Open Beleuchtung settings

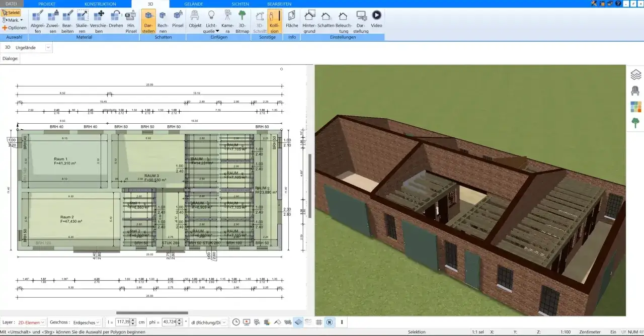point(343,21)
